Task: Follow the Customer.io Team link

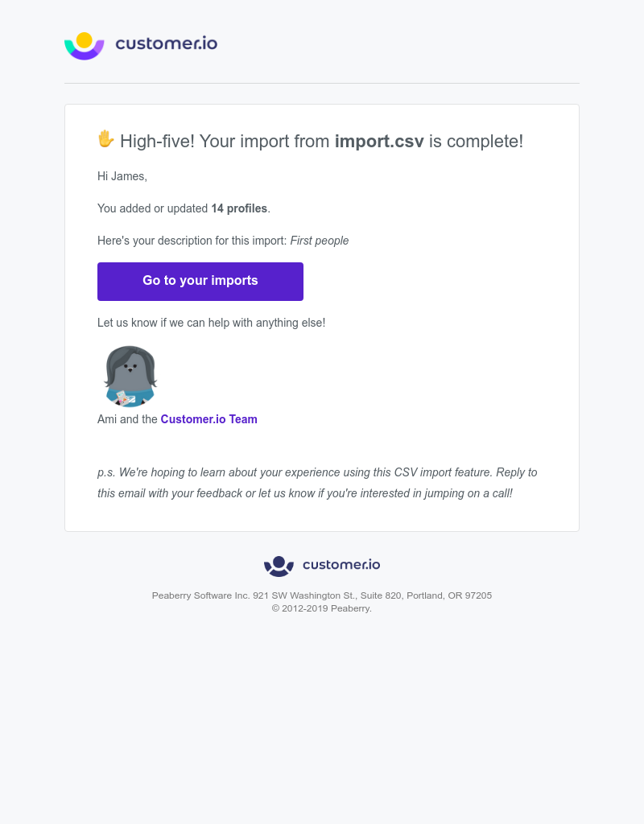Action: [208, 419]
